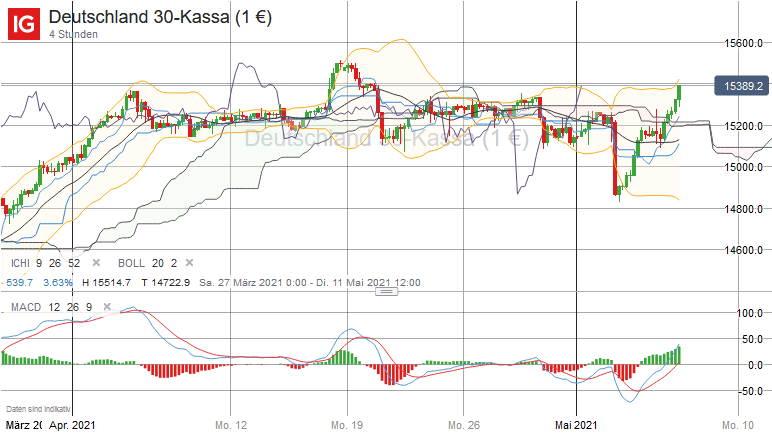Click the IG logo
772x434 pixels.
[24, 23]
